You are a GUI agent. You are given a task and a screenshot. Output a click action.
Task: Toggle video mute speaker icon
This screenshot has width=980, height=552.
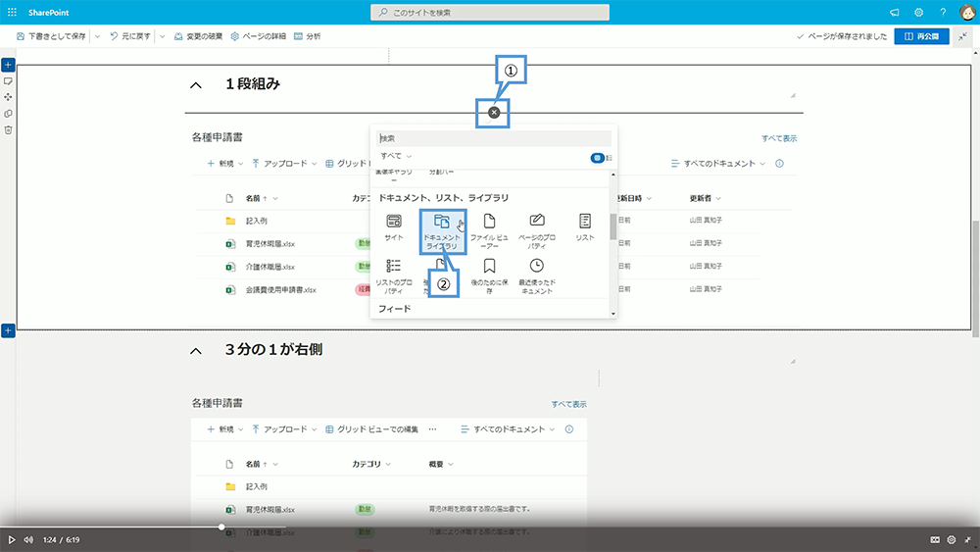click(x=28, y=539)
